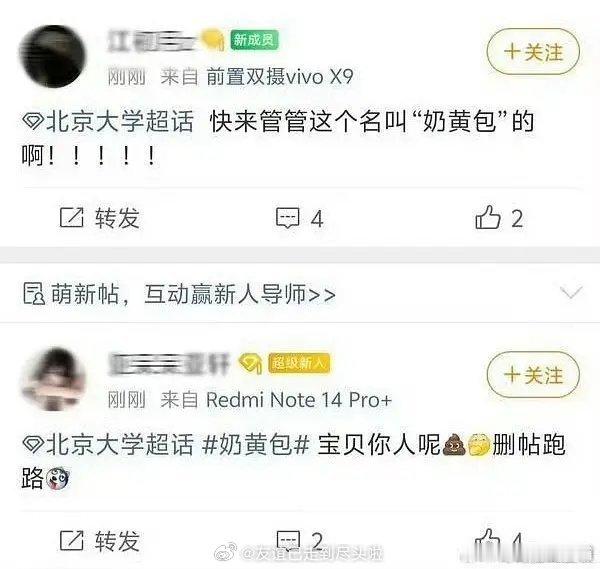Open comments icon on second post

287,541
